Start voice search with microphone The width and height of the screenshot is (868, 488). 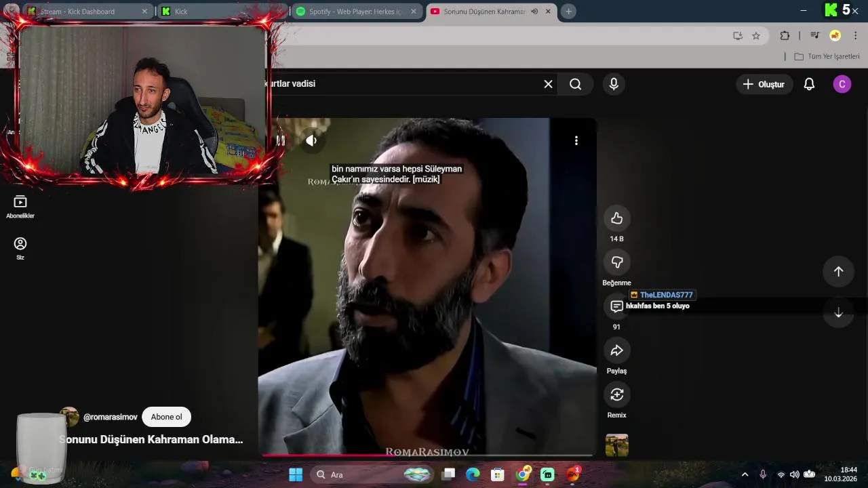click(x=614, y=84)
